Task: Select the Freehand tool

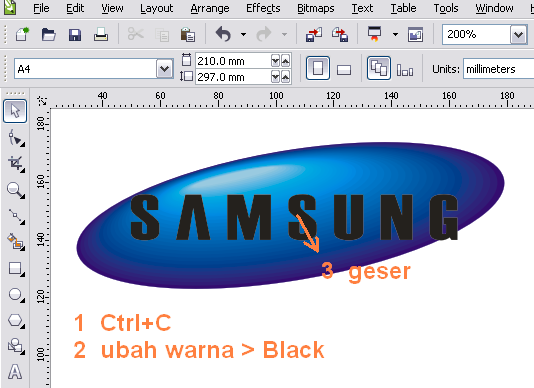Action: [16, 216]
